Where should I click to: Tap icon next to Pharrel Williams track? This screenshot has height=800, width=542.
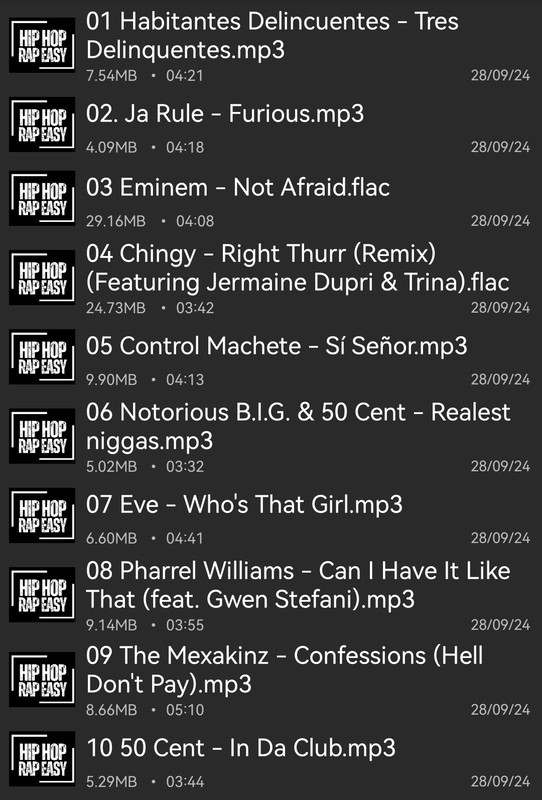tap(42, 594)
